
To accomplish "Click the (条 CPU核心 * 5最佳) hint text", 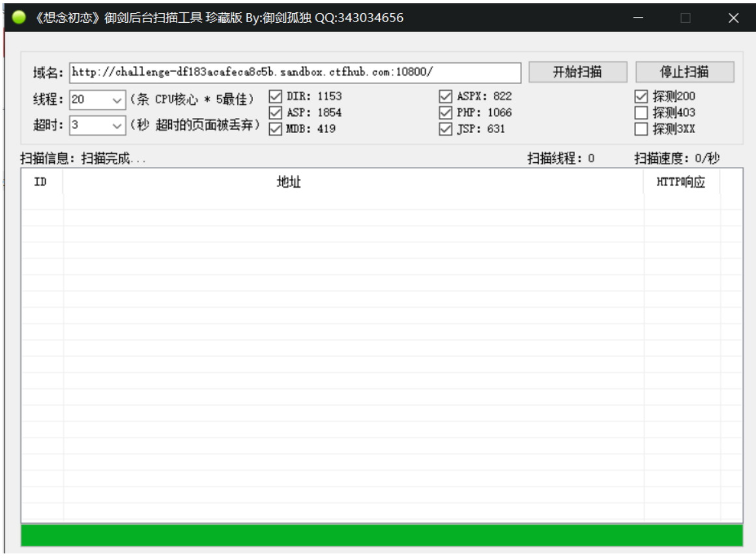I will [x=192, y=99].
